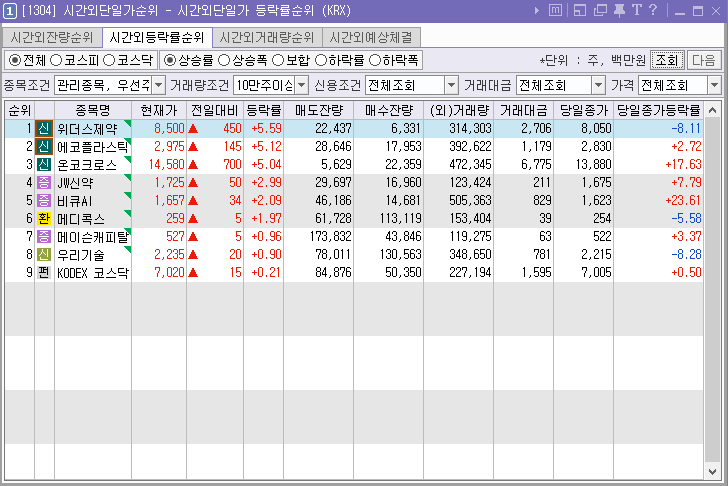Select the 전체 market radio button
This screenshot has width=728, height=486.
pos(15,60)
